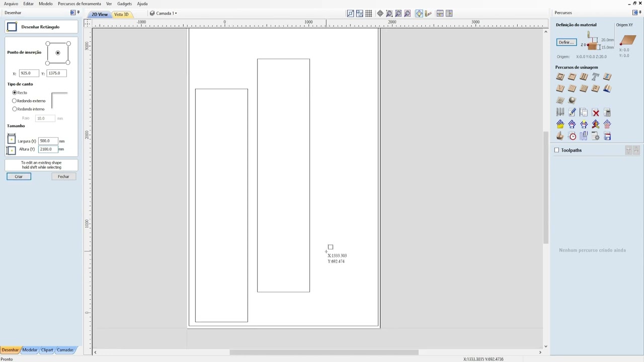This screenshot has width=644, height=362.
Task: Choose the Quick Engrave toolpath T icon
Action: (x=595, y=76)
